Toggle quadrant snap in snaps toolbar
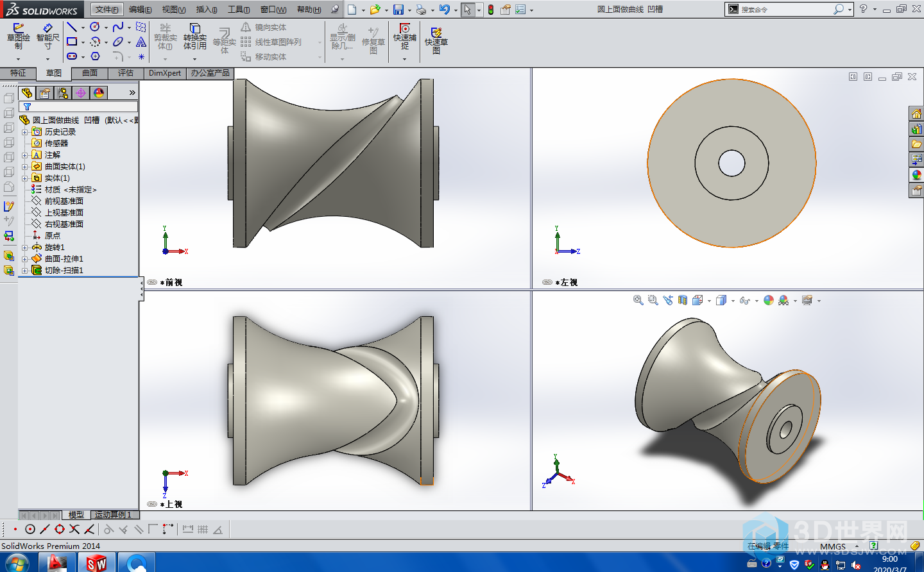The height and width of the screenshot is (572, 924). point(60,529)
